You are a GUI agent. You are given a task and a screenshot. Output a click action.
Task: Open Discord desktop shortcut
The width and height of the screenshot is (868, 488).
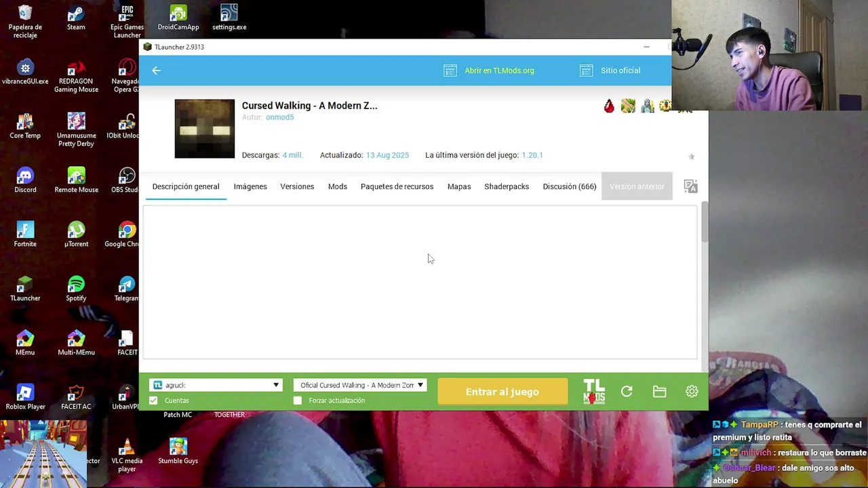[x=25, y=181]
